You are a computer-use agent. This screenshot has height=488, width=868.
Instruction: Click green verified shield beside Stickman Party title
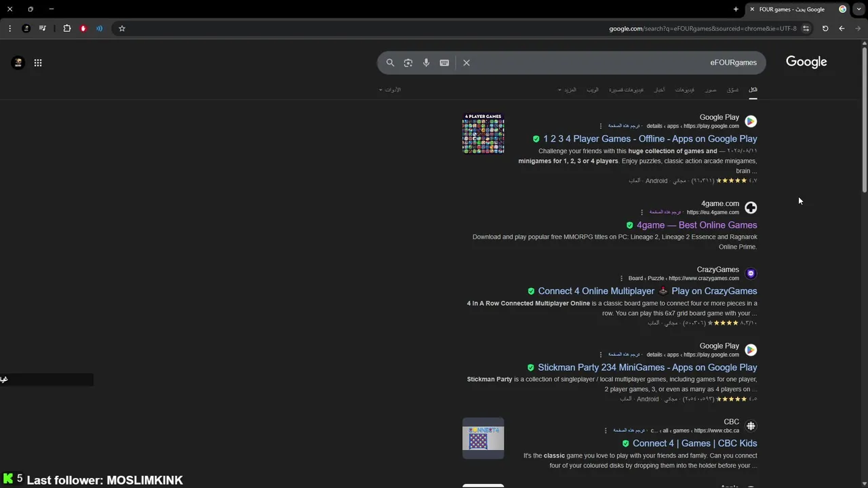pos(531,367)
